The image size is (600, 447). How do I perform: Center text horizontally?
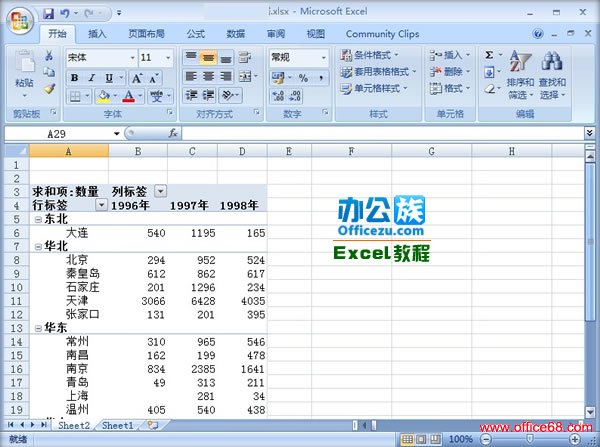pos(208,77)
